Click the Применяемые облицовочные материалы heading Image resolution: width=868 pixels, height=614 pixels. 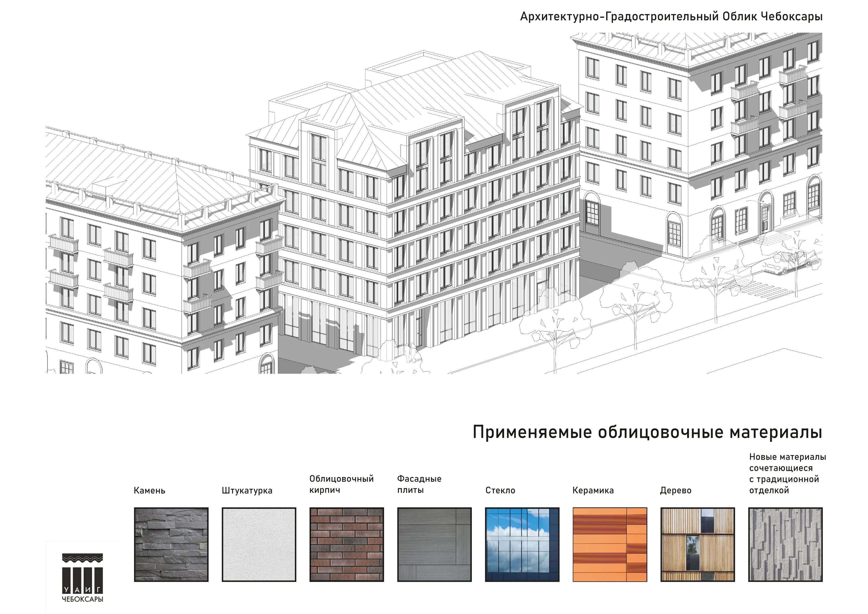[x=647, y=432]
